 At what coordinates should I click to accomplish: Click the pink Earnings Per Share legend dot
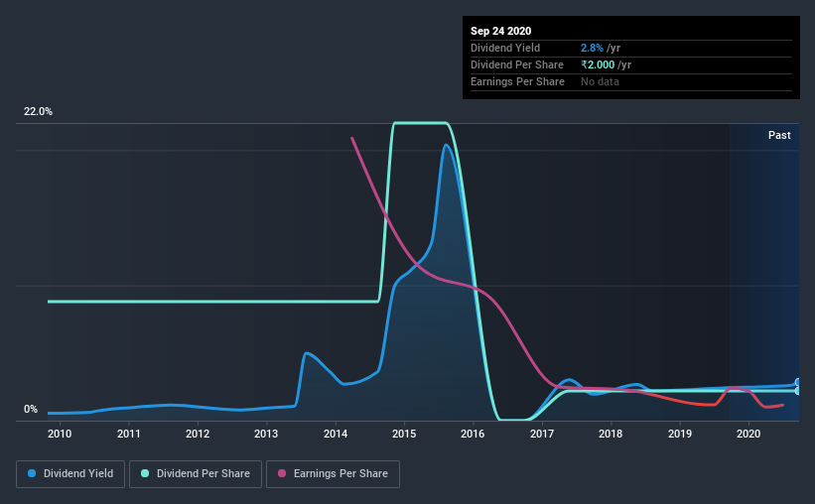[x=282, y=473]
